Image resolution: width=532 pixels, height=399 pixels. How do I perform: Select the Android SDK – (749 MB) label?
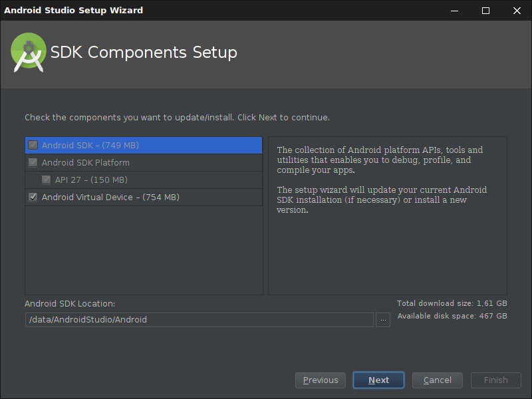[90, 146]
